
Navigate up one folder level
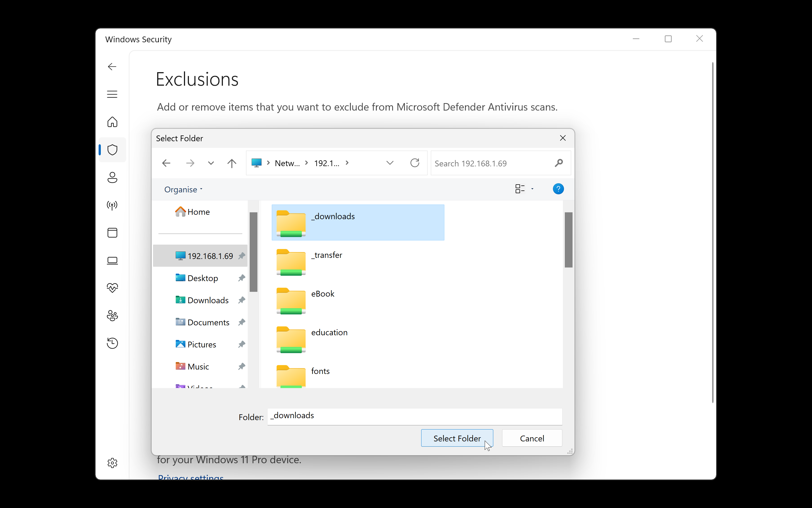click(x=232, y=163)
